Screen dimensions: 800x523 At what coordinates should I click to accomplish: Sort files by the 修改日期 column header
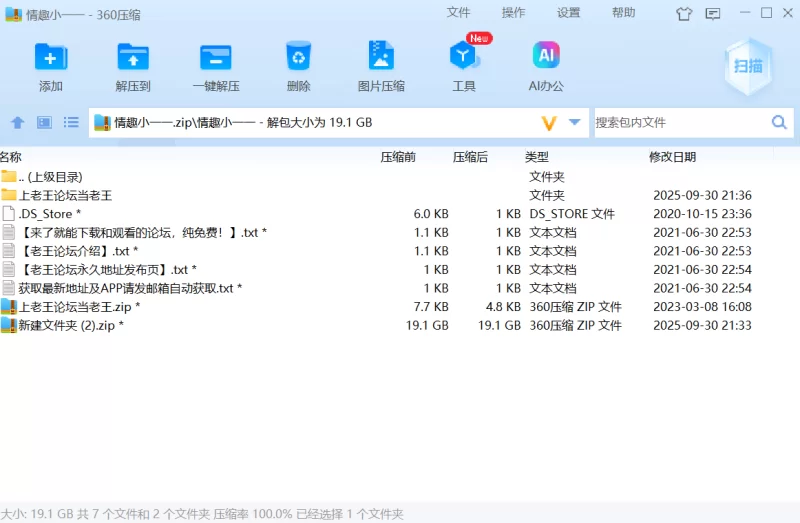coord(672,157)
